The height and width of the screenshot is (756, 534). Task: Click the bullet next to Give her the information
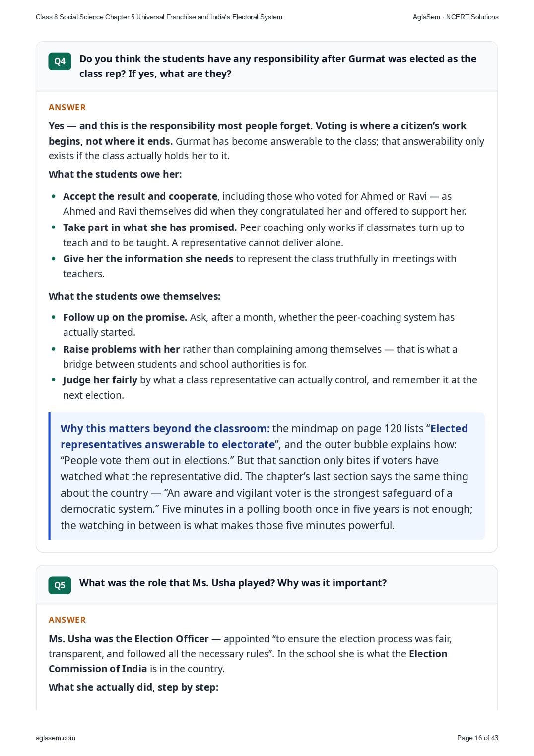click(54, 259)
